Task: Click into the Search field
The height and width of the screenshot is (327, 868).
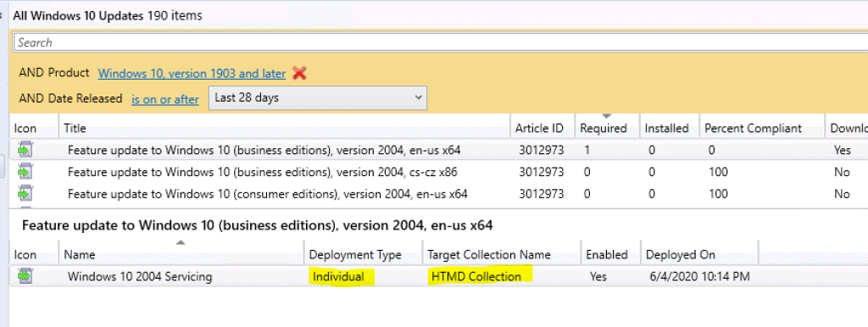Action: coord(440,42)
